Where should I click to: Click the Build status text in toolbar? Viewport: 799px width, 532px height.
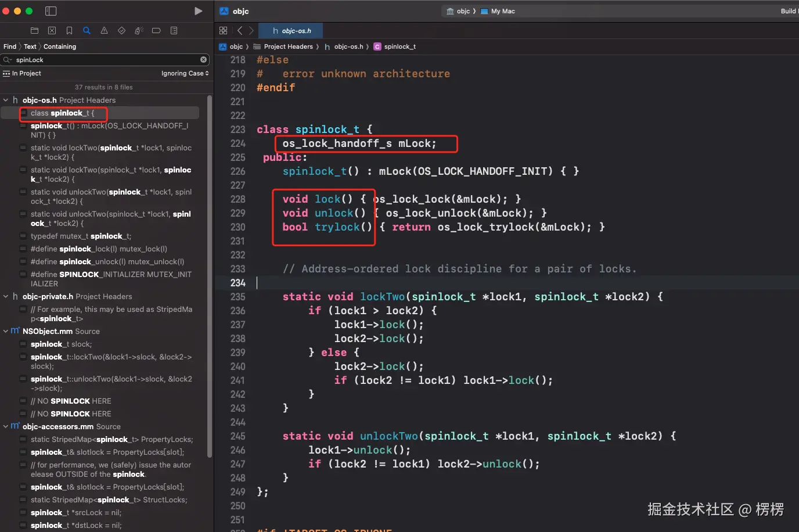pyautogui.click(x=789, y=11)
